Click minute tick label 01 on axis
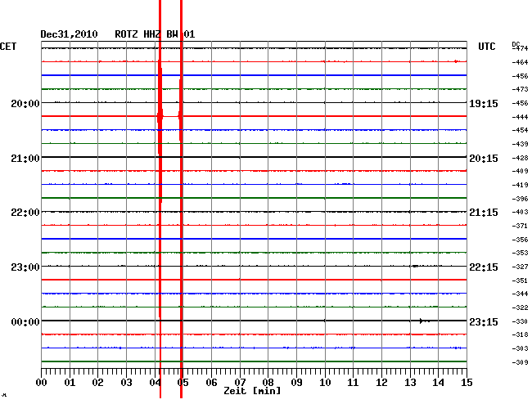Screen dimensions: 532x404 click(x=70, y=383)
